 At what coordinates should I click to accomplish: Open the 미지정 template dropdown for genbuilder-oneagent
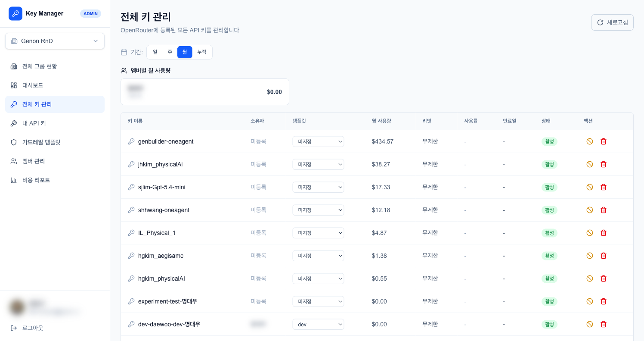(318, 141)
